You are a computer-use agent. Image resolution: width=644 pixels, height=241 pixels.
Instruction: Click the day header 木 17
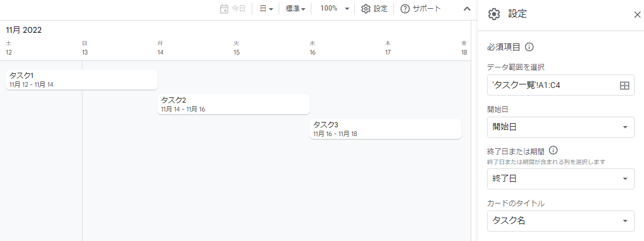coord(388,47)
